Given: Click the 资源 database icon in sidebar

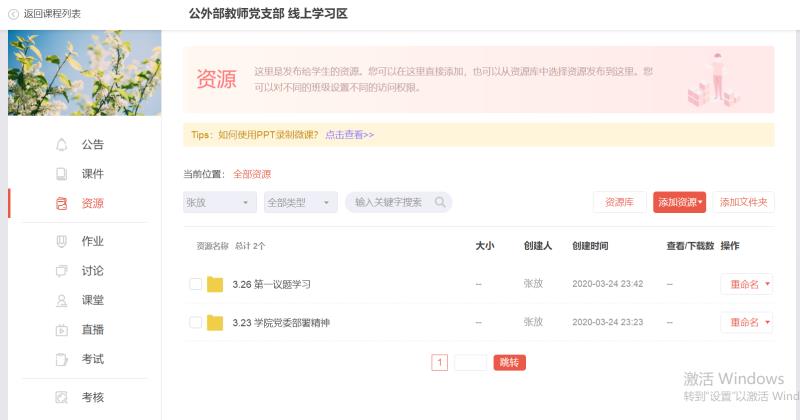Looking at the screenshot, I should [62, 203].
